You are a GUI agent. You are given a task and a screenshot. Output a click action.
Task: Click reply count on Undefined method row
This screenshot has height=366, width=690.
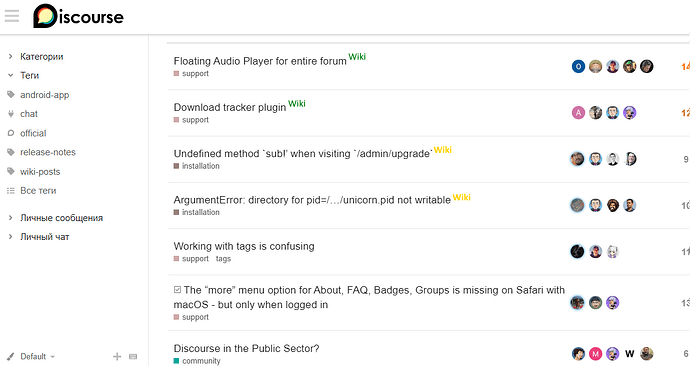click(686, 159)
